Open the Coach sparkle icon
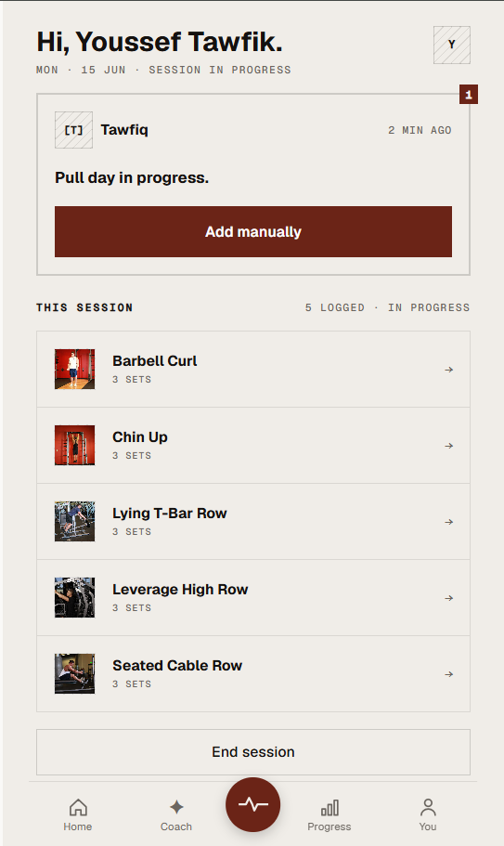The image size is (504, 846). pos(176,807)
